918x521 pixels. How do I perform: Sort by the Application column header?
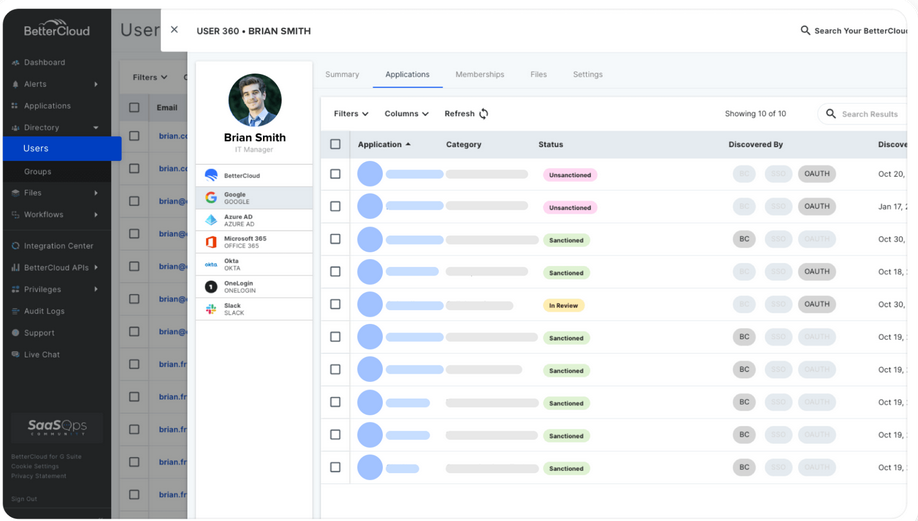tap(384, 144)
